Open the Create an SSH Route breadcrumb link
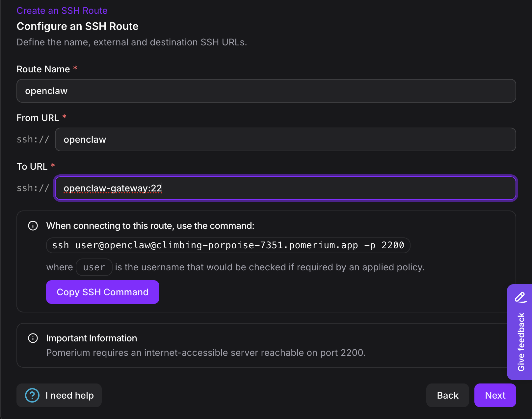The width and height of the screenshot is (532, 419). point(62,10)
